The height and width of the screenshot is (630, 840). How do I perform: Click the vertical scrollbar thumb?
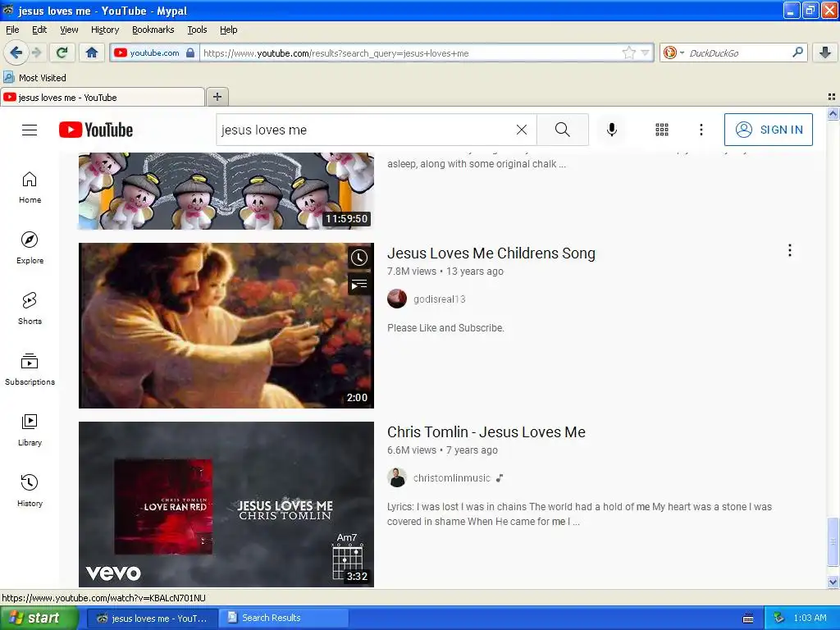[x=833, y=541]
